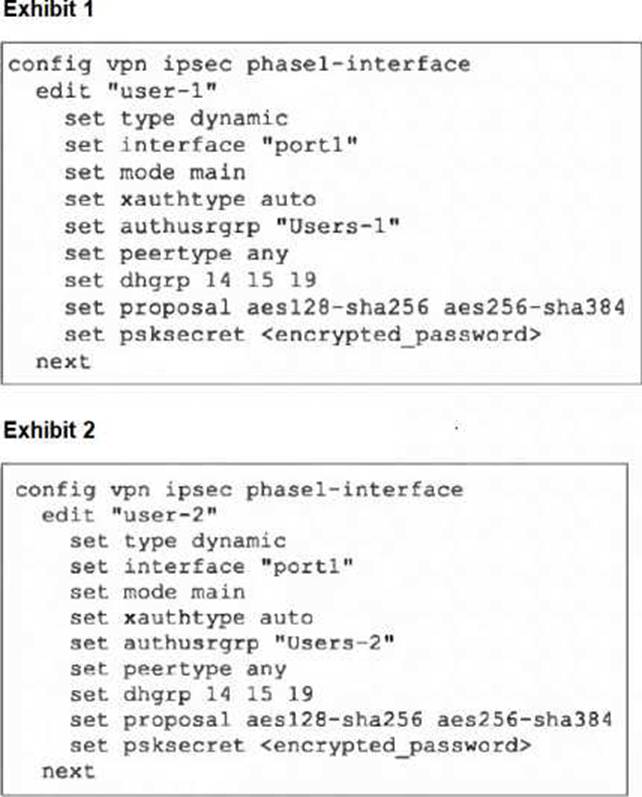Click set type dynamic in Exhibit 1

tap(176, 119)
